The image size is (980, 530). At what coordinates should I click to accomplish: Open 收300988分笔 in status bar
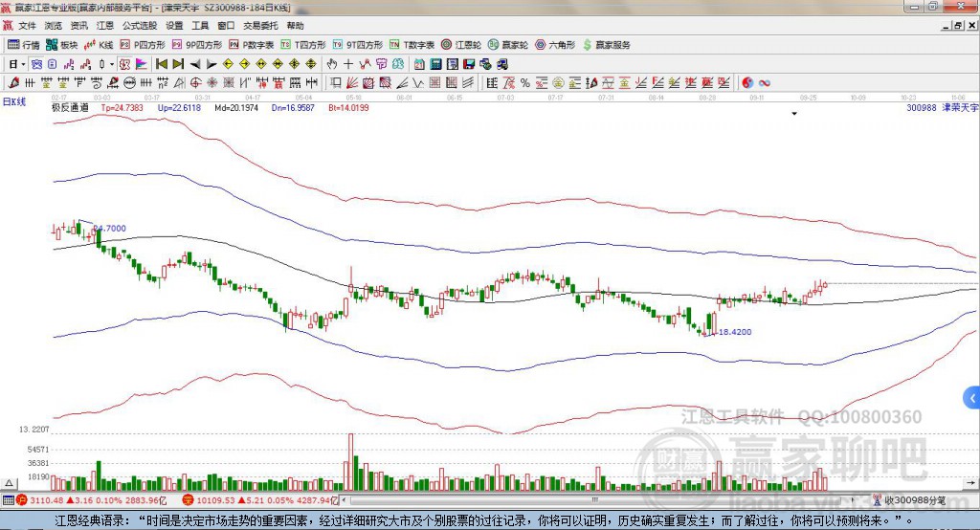909,500
